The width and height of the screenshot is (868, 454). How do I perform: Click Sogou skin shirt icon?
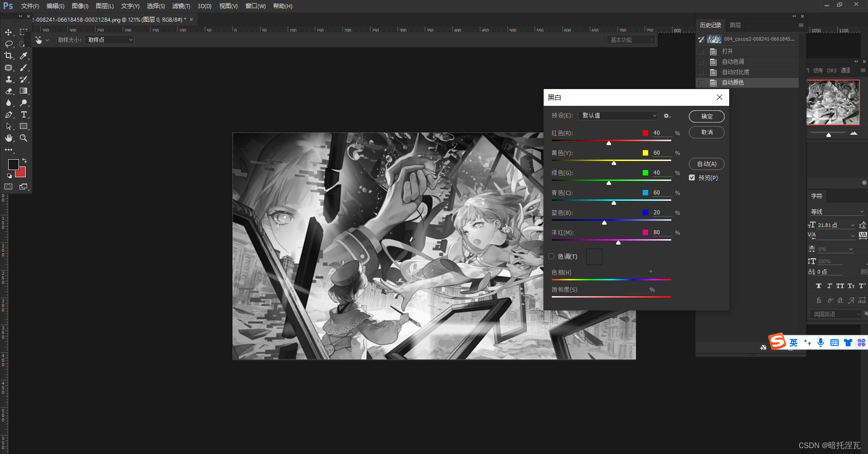(848, 342)
